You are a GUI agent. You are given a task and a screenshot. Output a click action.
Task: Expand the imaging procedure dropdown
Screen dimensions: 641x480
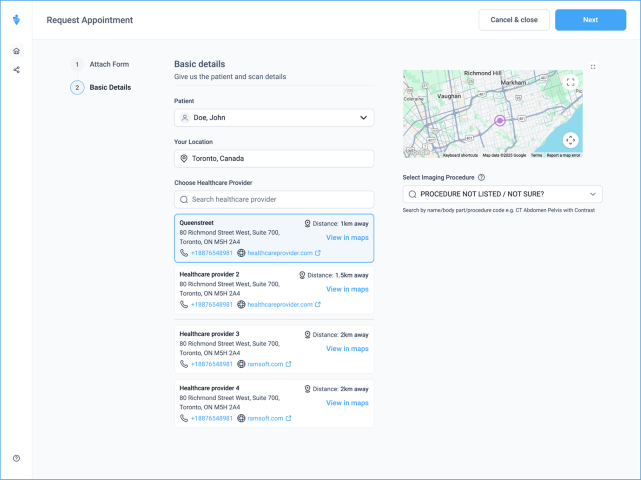click(502, 194)
